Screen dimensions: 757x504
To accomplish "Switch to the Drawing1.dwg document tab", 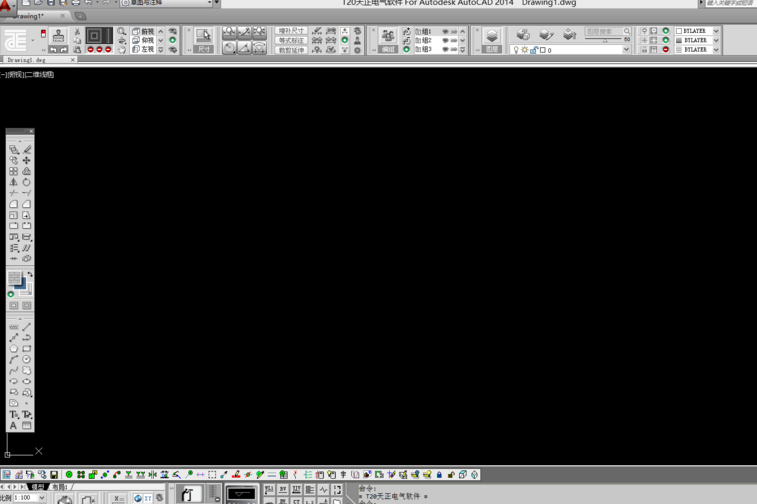I will coord(27,60).
